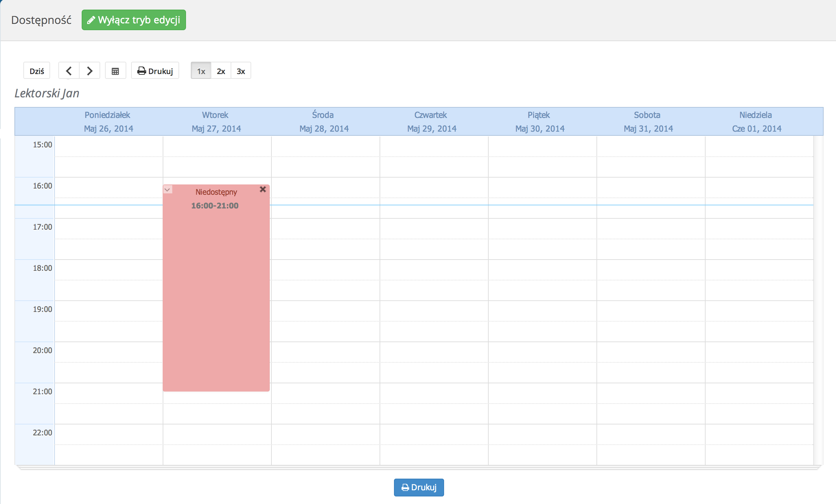The width and height of the screenshot is (836, 504).
Task: Click the Poniedziałek Maj 26 column header
Action: coord(108,122)
